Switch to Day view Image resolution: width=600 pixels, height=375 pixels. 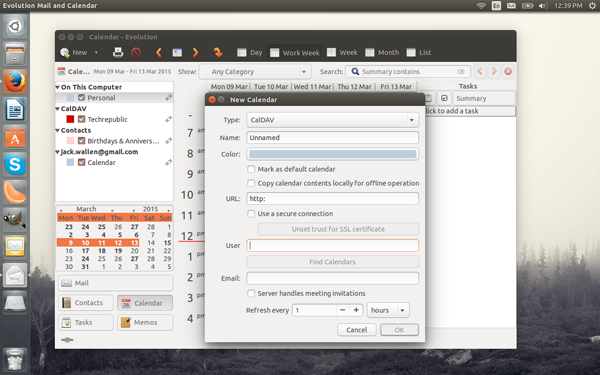[249, 52]
